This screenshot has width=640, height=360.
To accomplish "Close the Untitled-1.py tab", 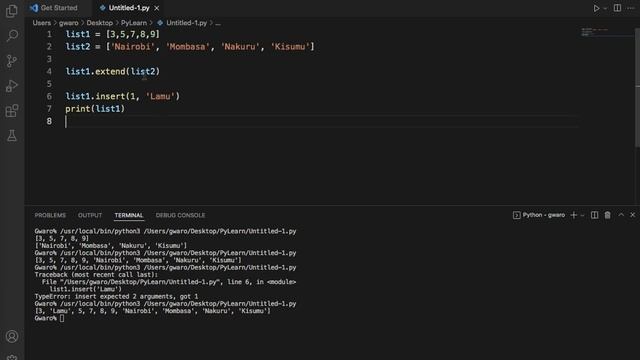I will 157,8.
